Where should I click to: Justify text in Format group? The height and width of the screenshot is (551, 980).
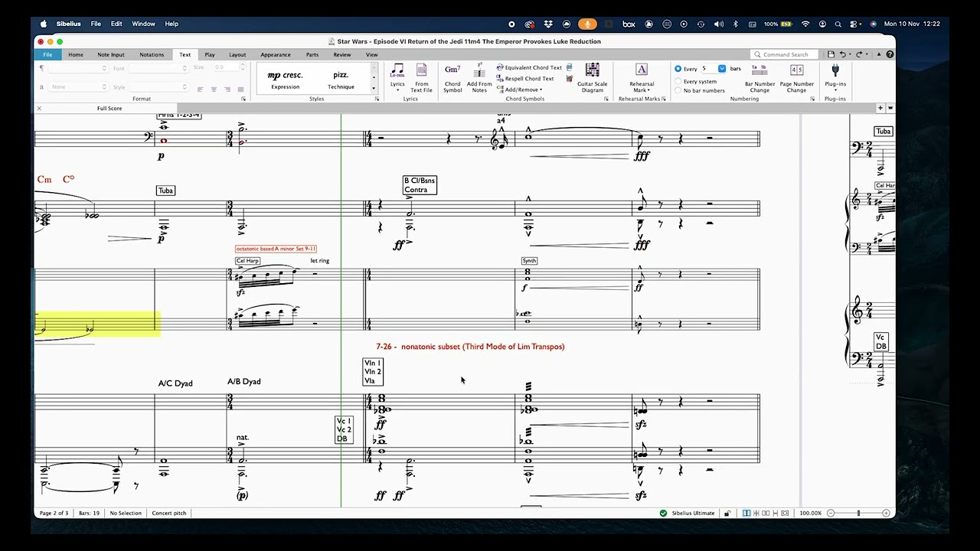click(240, 89)
